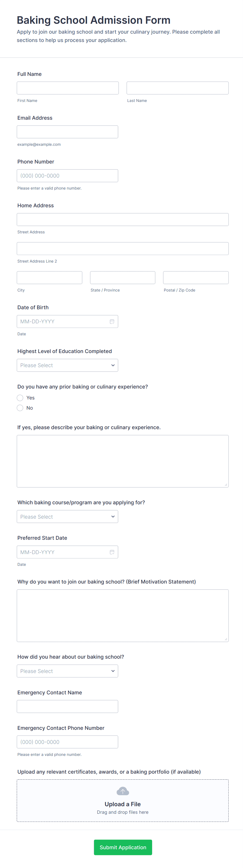The height and width of the screenshot is (868, 243).
Task: Focus the First Name field
Action: (67, 88)
